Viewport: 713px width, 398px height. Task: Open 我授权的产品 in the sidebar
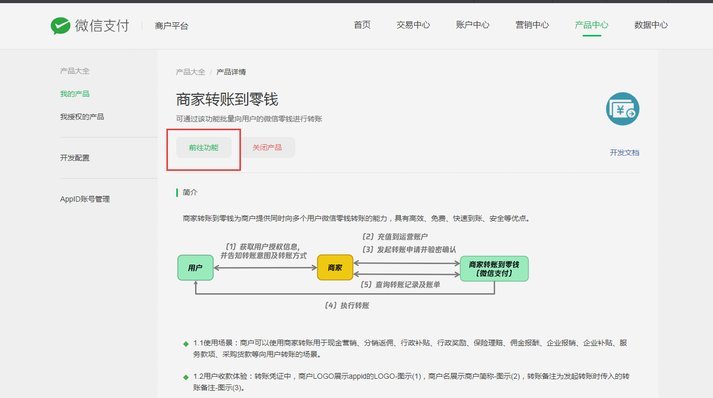pyautogui.click(x=82, y=117)
